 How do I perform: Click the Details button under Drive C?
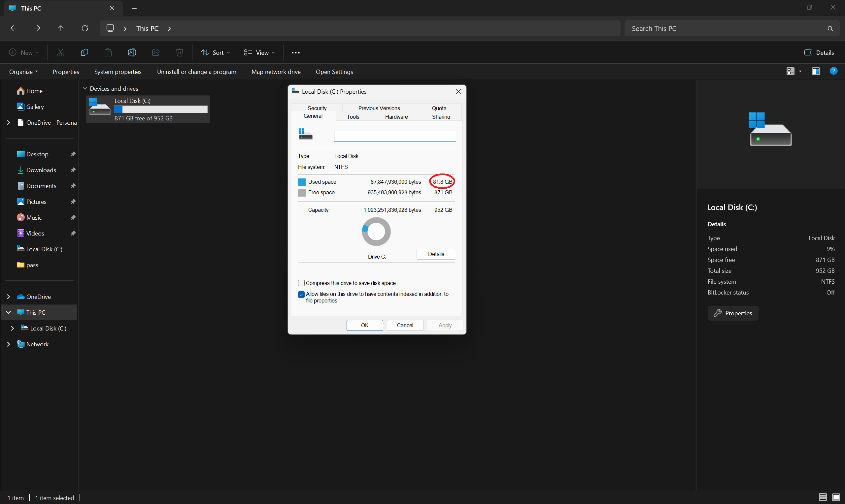tap(436, 254)
